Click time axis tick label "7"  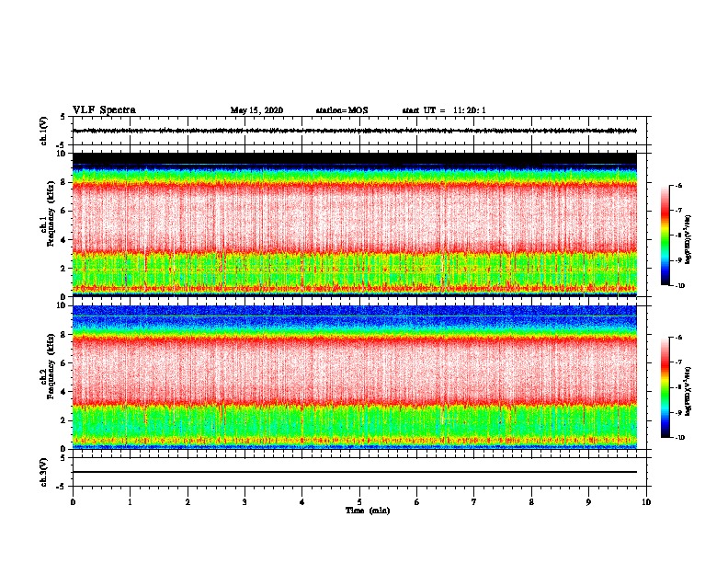[x=474, y=502]
